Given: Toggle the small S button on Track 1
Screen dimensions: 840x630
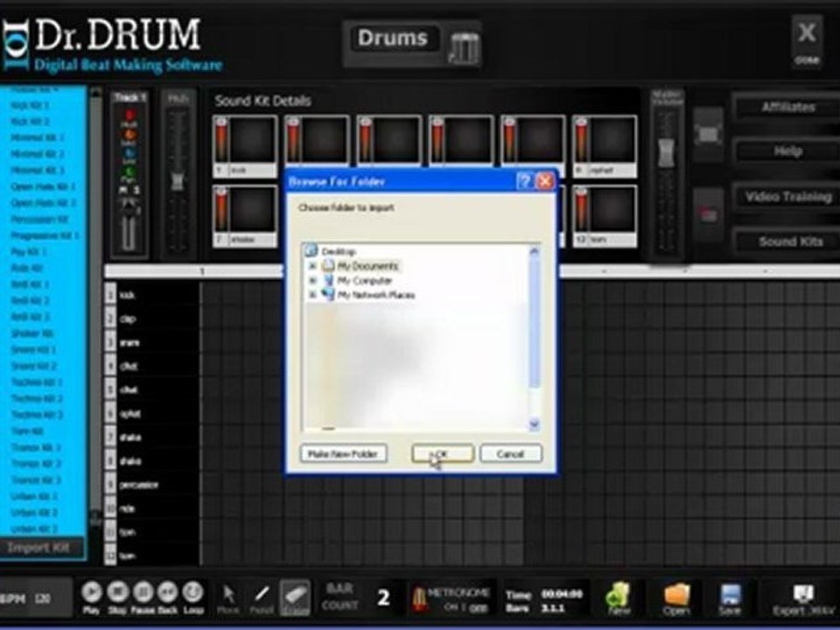Looking at the screenshot, I should point(136,191).
